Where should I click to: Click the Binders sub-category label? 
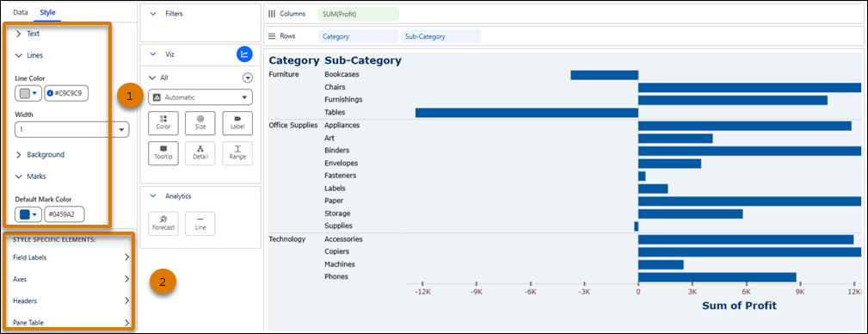(x=336, y=150)
